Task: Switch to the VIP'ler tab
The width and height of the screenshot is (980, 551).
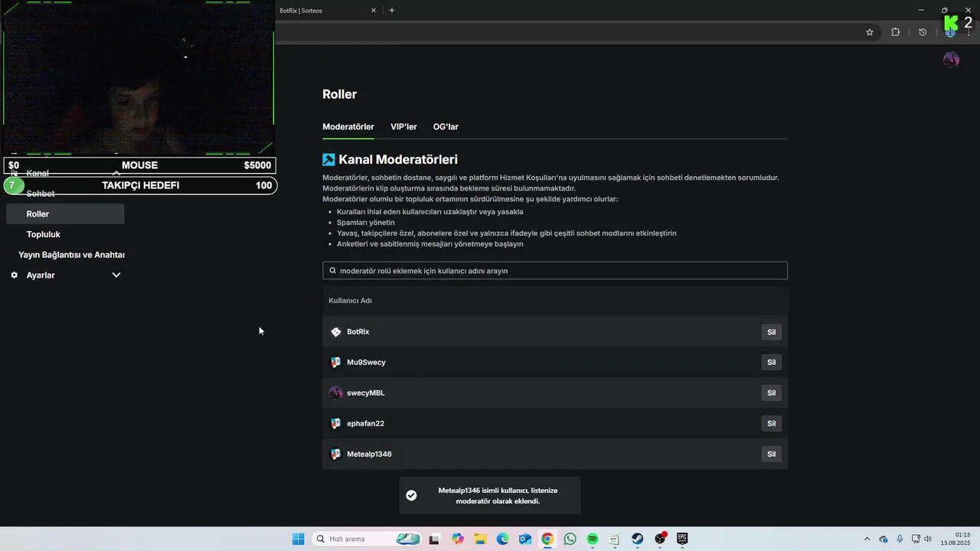Action: pyautogui.click(x=403, y=127)
